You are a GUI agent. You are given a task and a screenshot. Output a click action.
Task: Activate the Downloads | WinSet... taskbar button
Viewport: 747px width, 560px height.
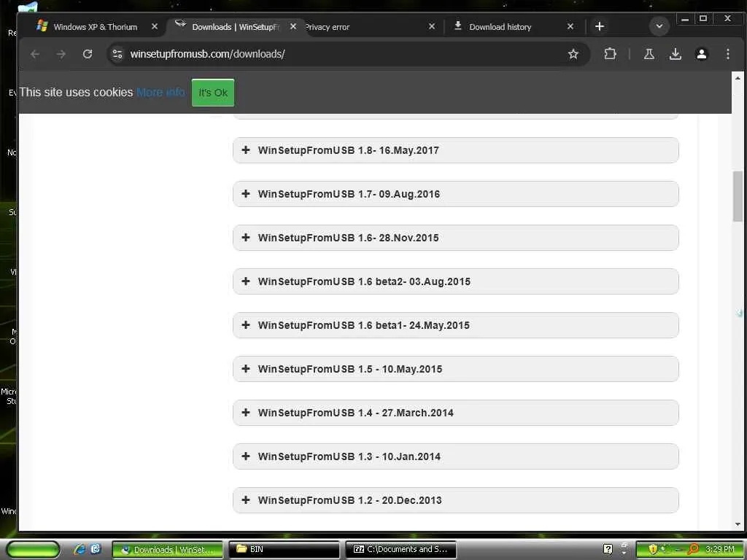tap(168, 550)
